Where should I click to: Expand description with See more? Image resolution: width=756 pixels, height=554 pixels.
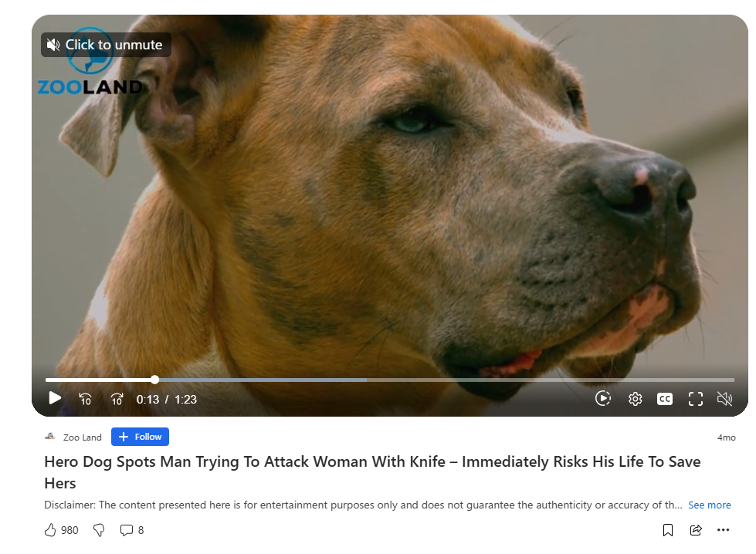(x=709, y=505)
